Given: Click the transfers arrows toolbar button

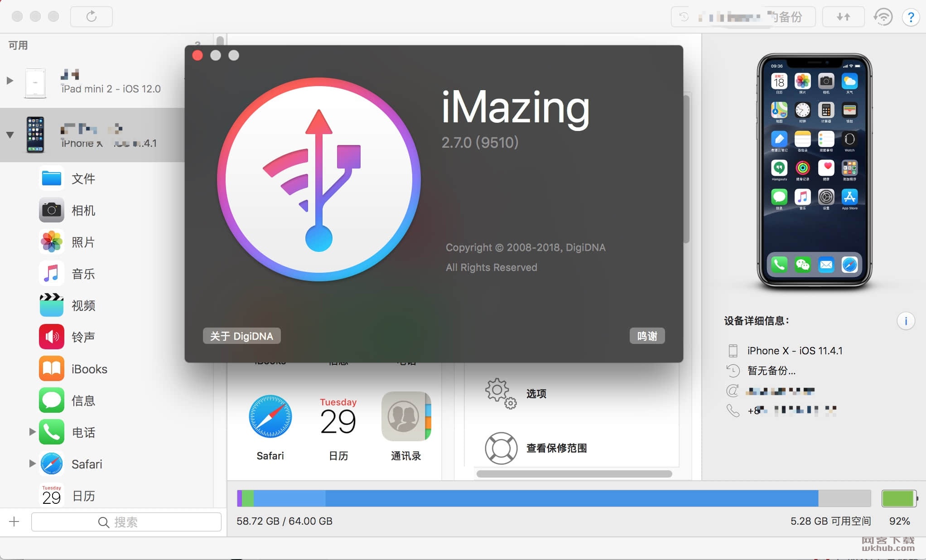Looking at the screenshot, I should 843,17.
